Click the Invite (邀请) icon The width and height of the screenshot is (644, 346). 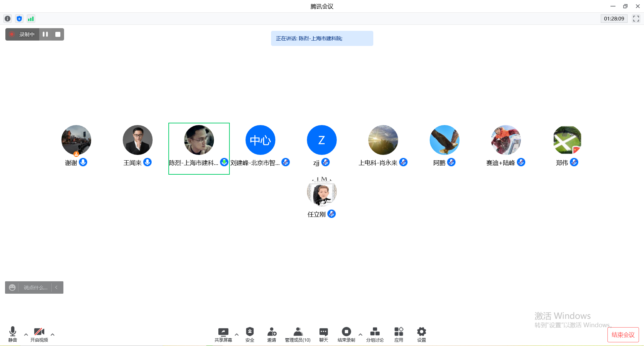(272, 334)
